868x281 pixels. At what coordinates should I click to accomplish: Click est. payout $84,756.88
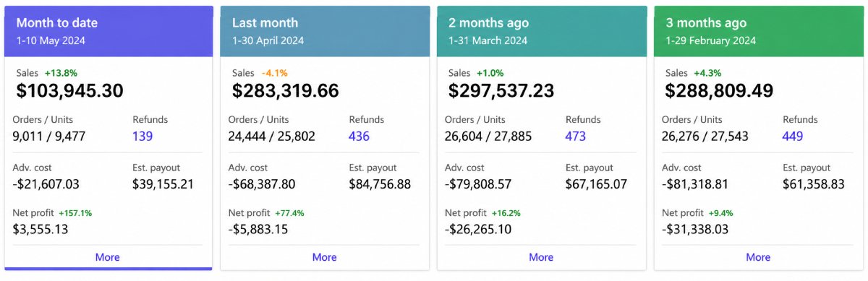click(x=380, y=184)
